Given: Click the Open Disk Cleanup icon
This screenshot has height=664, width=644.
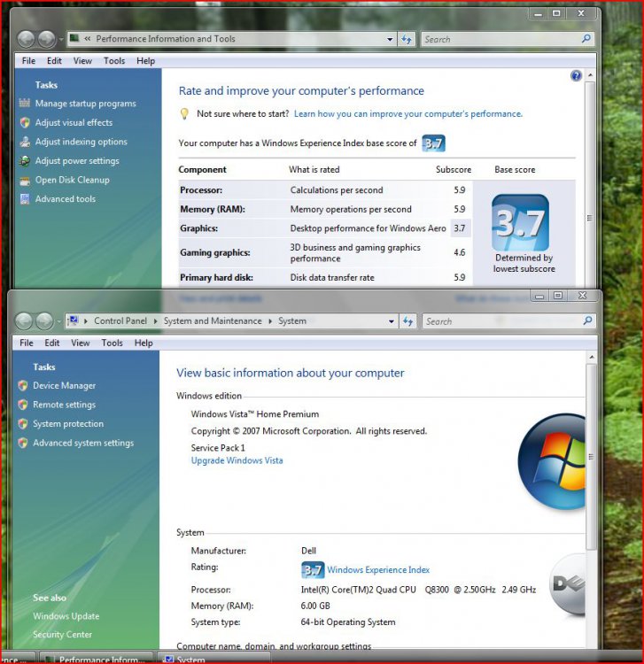Looking at the screenshot, I should click(25, 181).
